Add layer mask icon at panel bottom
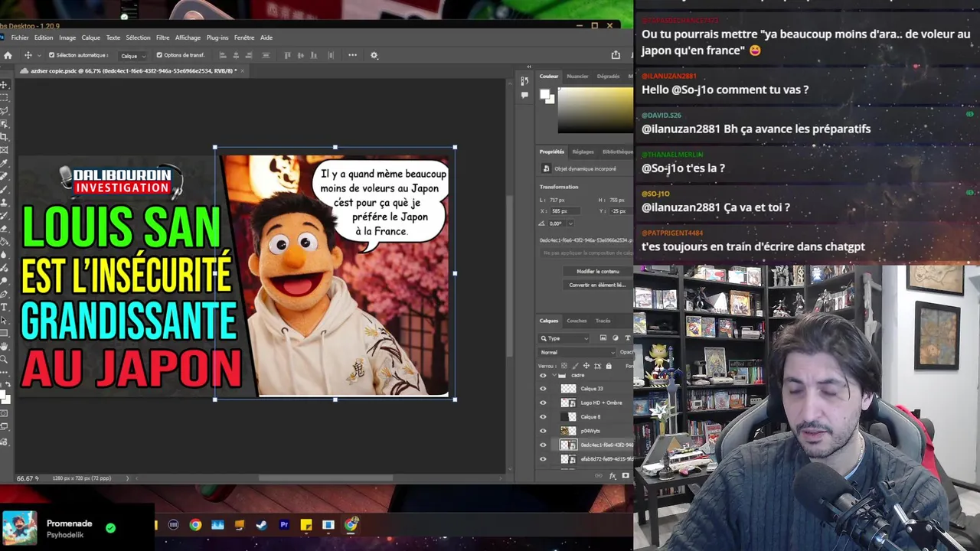The image size is (980, 551). click(x=626, y=475)
